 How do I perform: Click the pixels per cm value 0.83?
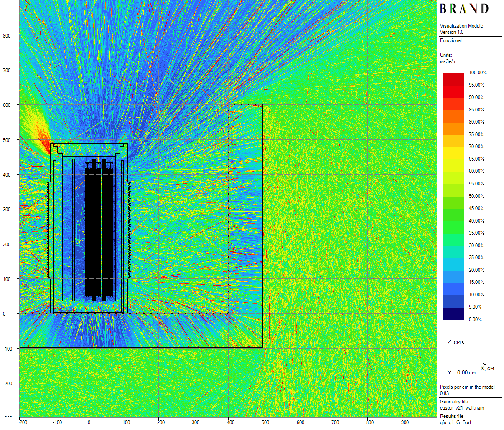[x=444, y=393]
